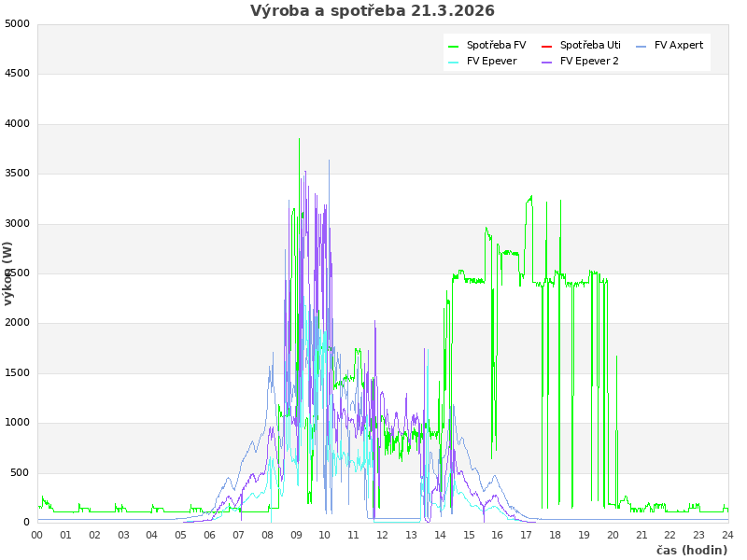This screenshot has height=560, width=747.
Task: Select hour 18 on the time axis
Action: [x=555, y=535]
